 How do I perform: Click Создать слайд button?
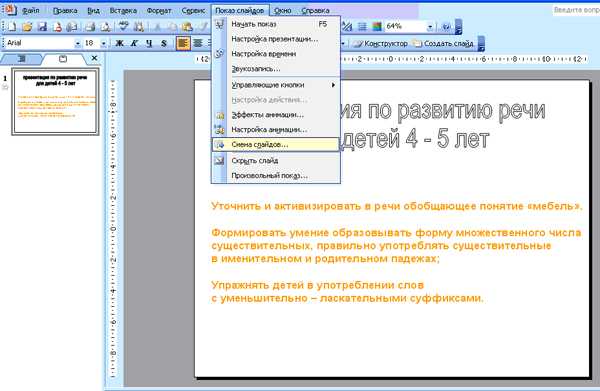point(443,44)
